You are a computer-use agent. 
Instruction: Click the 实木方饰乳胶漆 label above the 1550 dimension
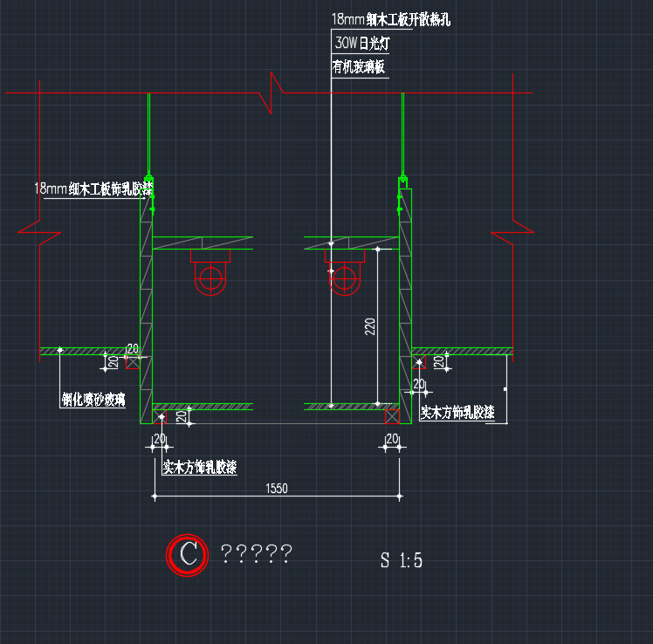(x=200, y=467)
